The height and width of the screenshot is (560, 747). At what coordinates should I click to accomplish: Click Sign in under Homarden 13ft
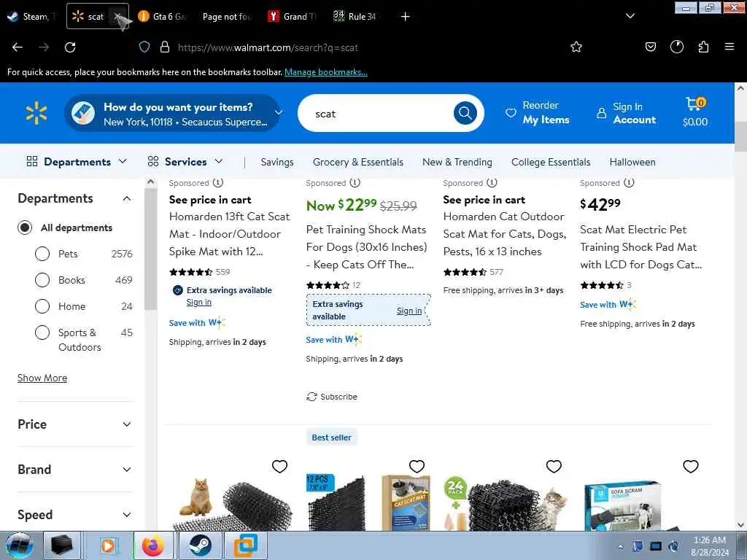click(x=199, y=303)
